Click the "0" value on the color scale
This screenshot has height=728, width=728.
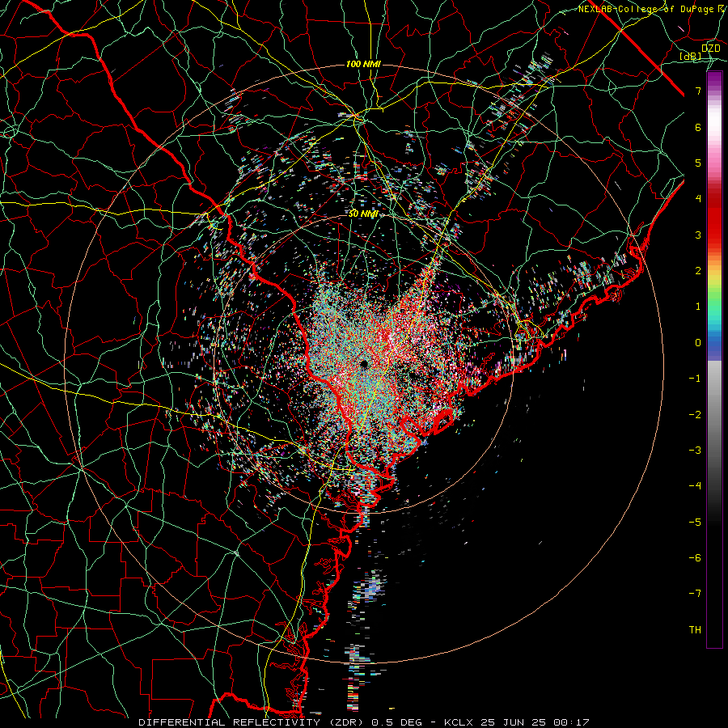coord(698,343)
